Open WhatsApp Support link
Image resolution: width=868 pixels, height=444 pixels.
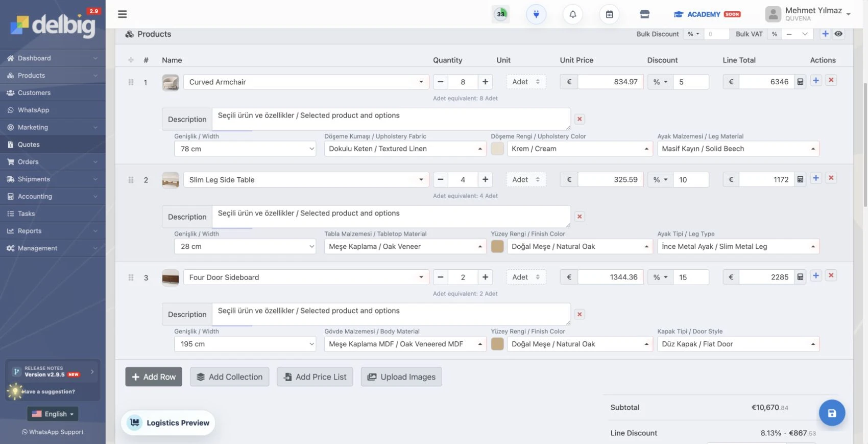pyautogui.click(x=53, y=432)
